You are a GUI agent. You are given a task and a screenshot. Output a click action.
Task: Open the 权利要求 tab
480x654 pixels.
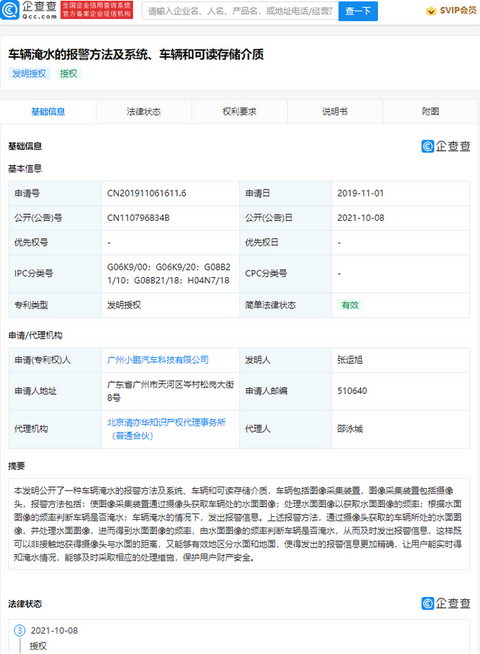coord(239,111)
